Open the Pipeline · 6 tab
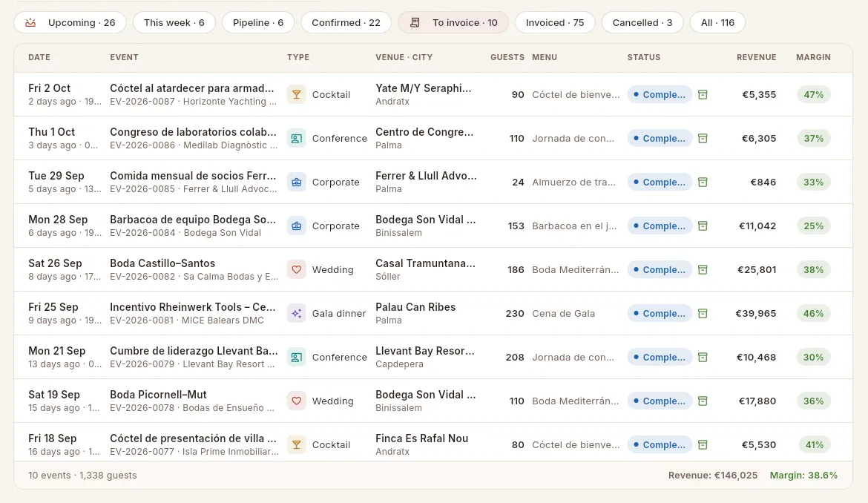 pyautogui.click(x=258, y=23)
